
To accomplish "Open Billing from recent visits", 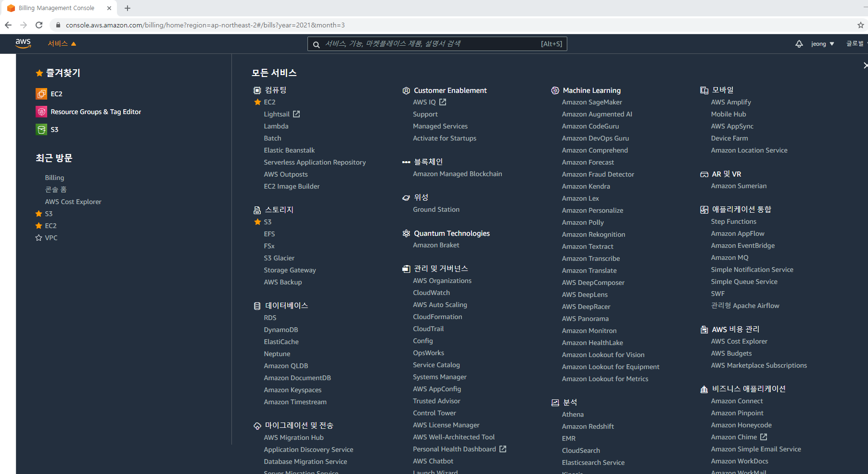I will [x=54, y=178].
